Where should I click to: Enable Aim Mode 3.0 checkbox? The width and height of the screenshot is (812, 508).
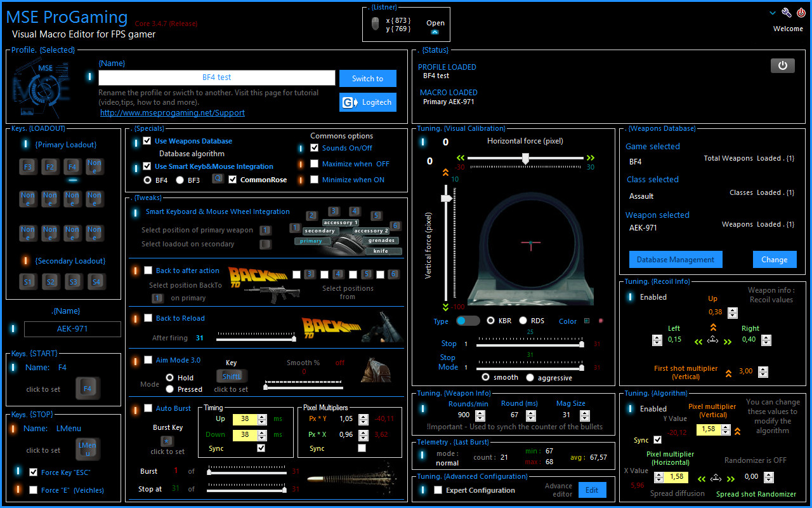(148, 360)
